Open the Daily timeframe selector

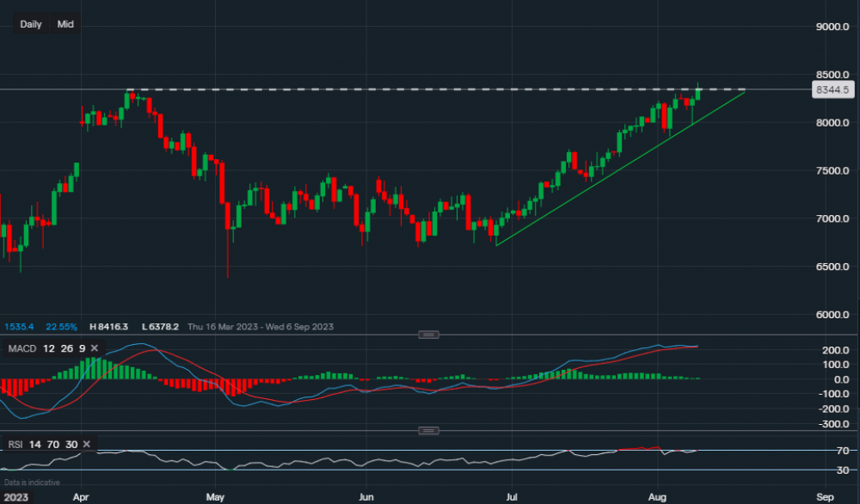click(x=31, y=24)
